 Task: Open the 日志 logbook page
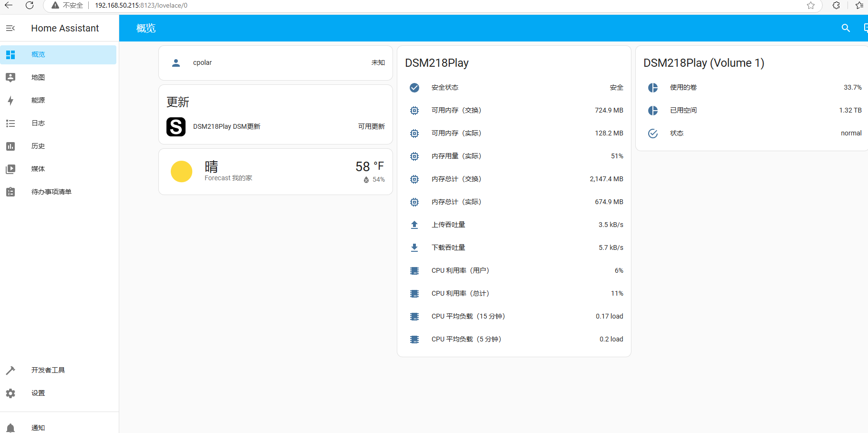click(58, 124)
